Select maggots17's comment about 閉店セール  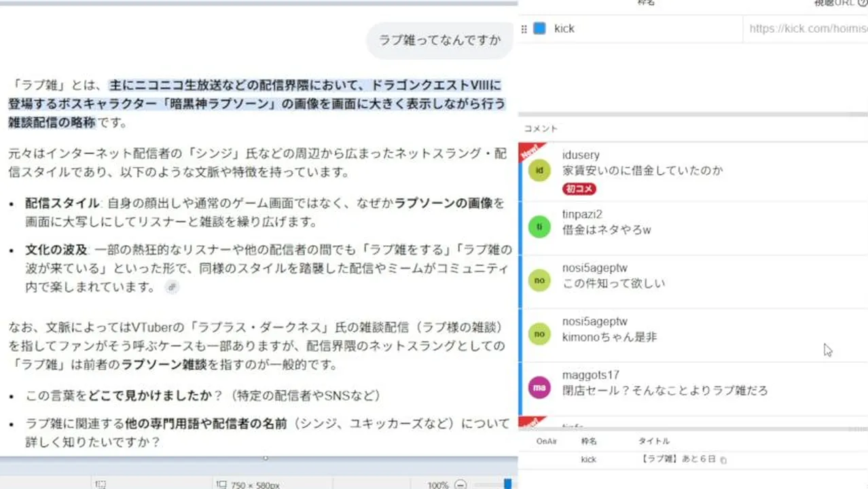tap(693, 389)
